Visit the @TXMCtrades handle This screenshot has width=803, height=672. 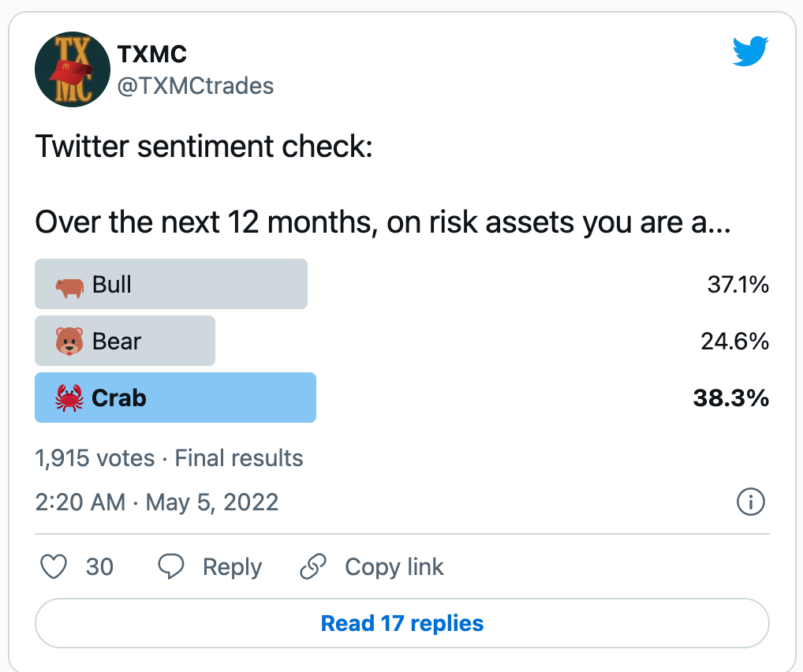point(195,85)
